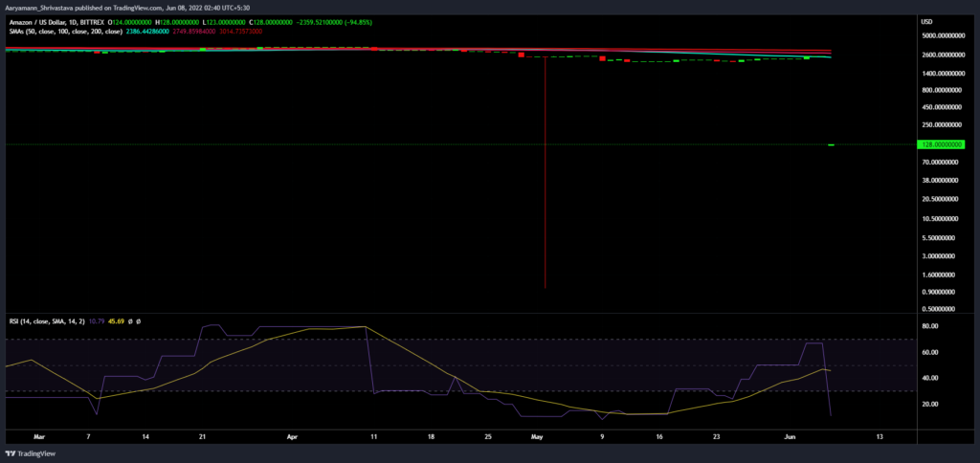
Task: Click the 50 SMA value 2386.44286000
Action: [x=146, y=31]
